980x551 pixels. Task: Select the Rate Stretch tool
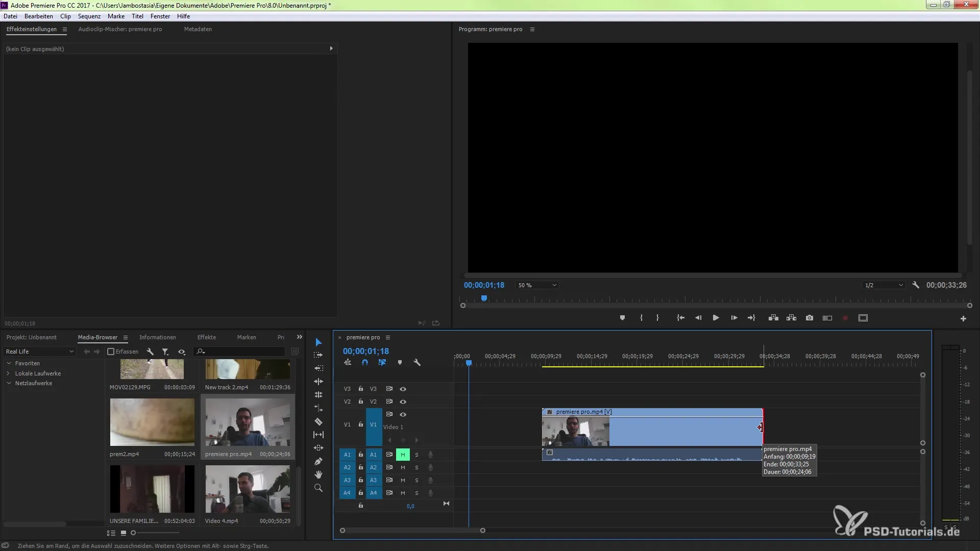pos(318,408)
